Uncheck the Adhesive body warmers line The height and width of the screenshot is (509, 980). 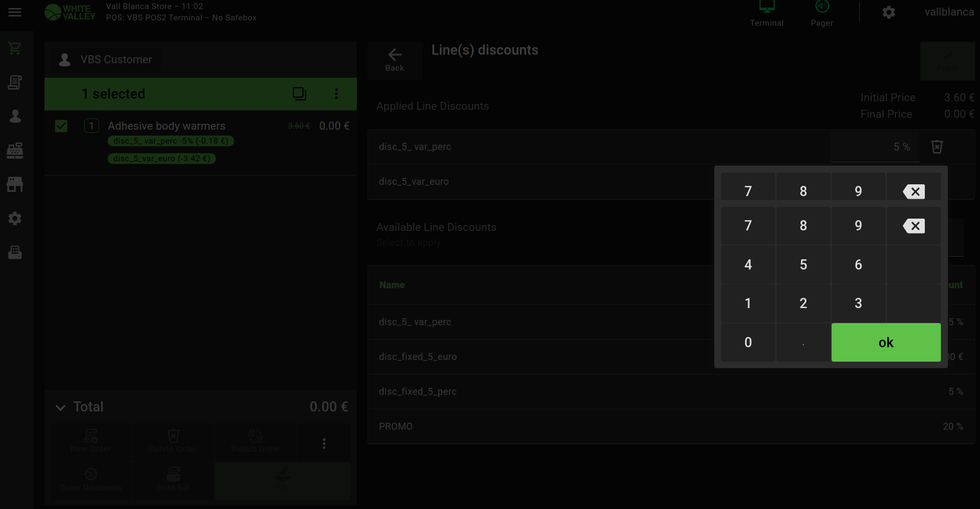(x=61, y=126)
